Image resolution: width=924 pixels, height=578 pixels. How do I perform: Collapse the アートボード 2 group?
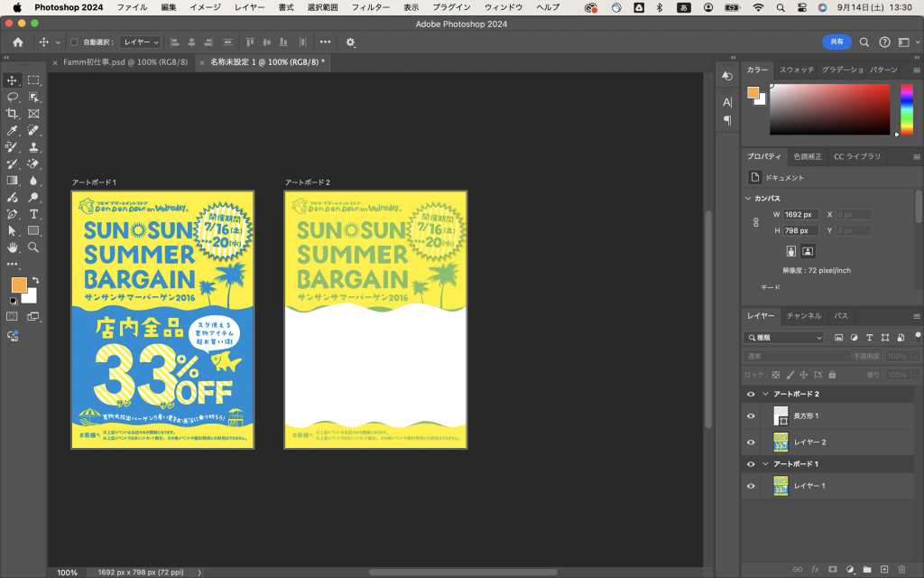coord(765,395)
